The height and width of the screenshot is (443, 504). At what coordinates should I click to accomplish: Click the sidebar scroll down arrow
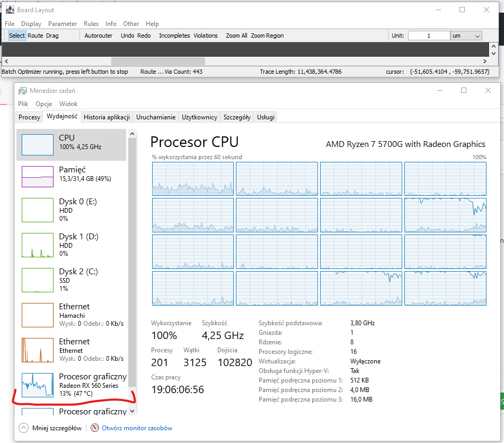point(132,411)
